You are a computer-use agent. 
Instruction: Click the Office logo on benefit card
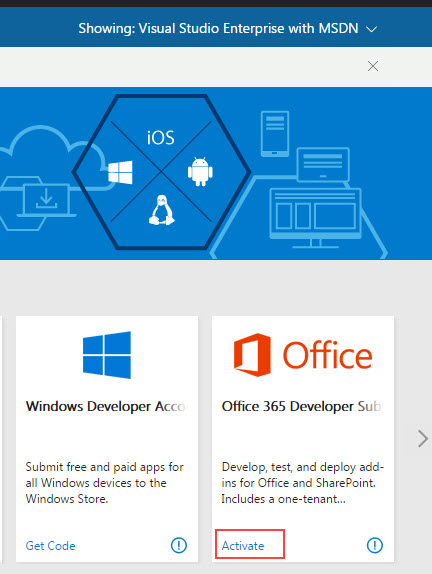click(x=303, y=355)
